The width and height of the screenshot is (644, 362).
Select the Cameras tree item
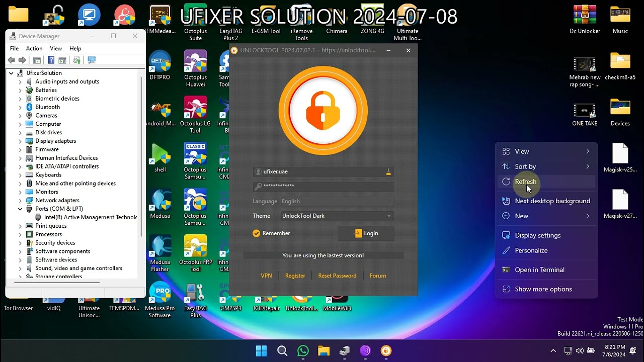(x=46, y=116)
